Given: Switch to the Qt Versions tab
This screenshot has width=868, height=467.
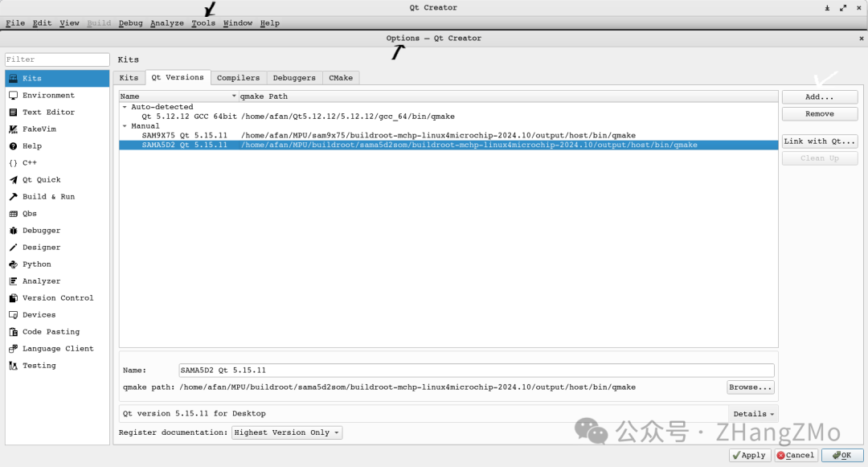Looking at the screenshot, I should pos(178,77).
